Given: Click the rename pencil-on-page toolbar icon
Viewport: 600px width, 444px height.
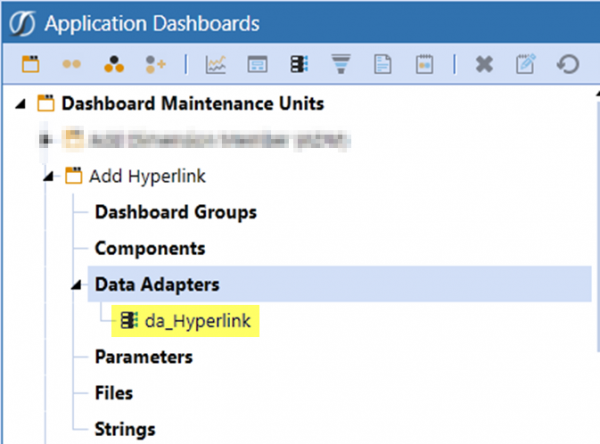Looking at the screenshot, I should click(x=526, y=65).
